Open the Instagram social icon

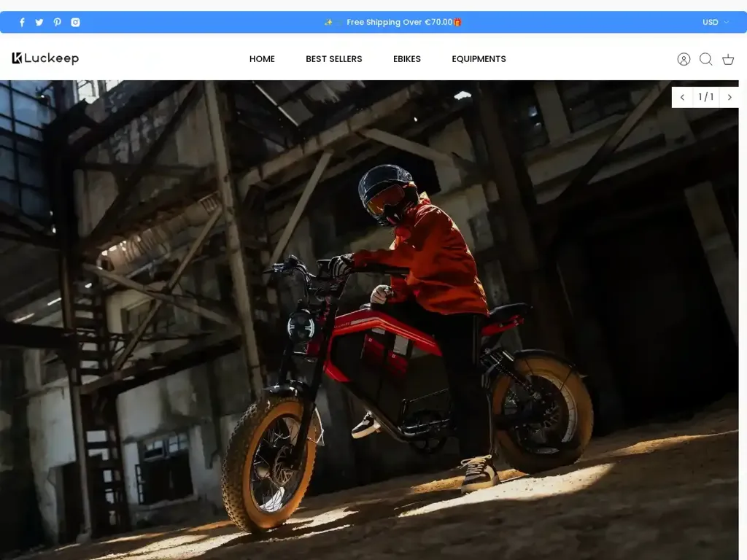pos(75,23)
